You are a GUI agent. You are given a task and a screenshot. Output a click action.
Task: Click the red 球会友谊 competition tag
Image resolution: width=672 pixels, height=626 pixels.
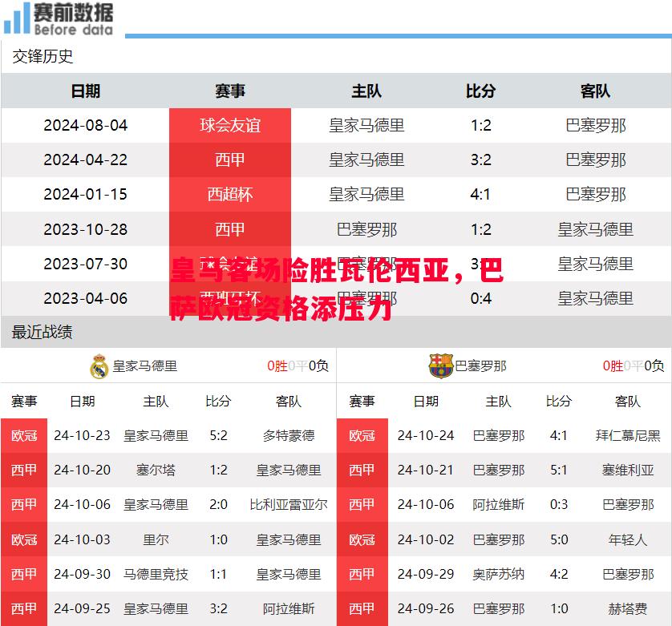(229, 125)
